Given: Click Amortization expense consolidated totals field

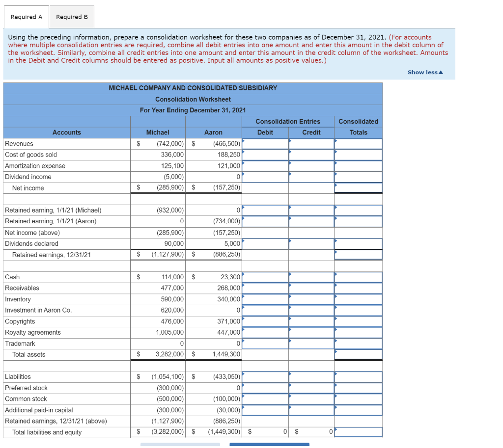Looking at the screenshot, I should [x=358, y=166].
